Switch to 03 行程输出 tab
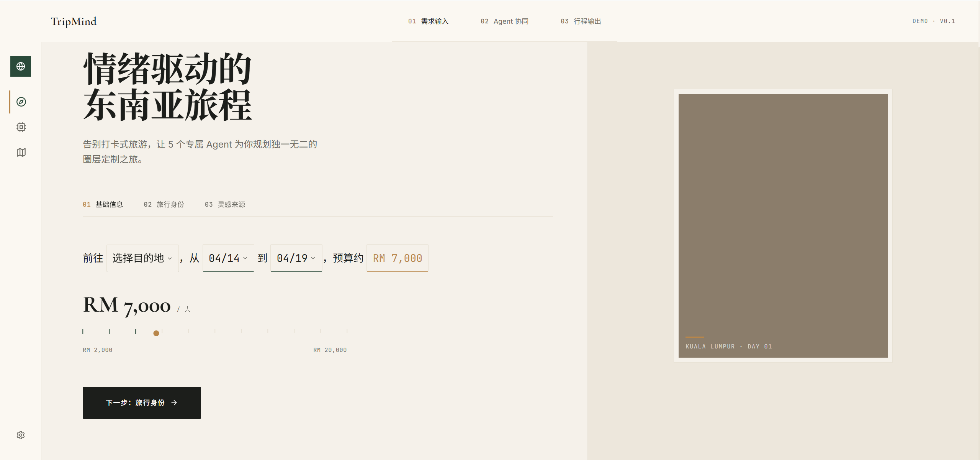 tap(581, 21)
